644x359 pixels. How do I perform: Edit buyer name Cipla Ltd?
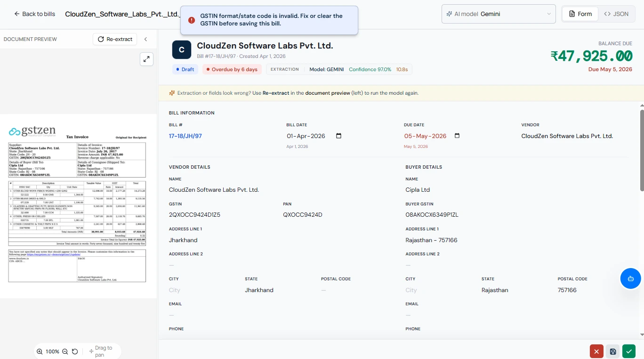pos(418,190)
